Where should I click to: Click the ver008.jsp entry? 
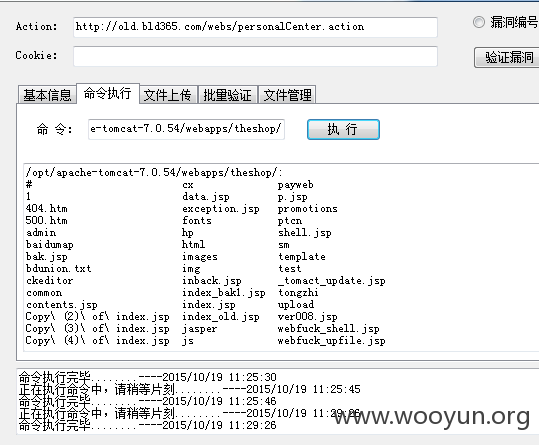(308, 317)
